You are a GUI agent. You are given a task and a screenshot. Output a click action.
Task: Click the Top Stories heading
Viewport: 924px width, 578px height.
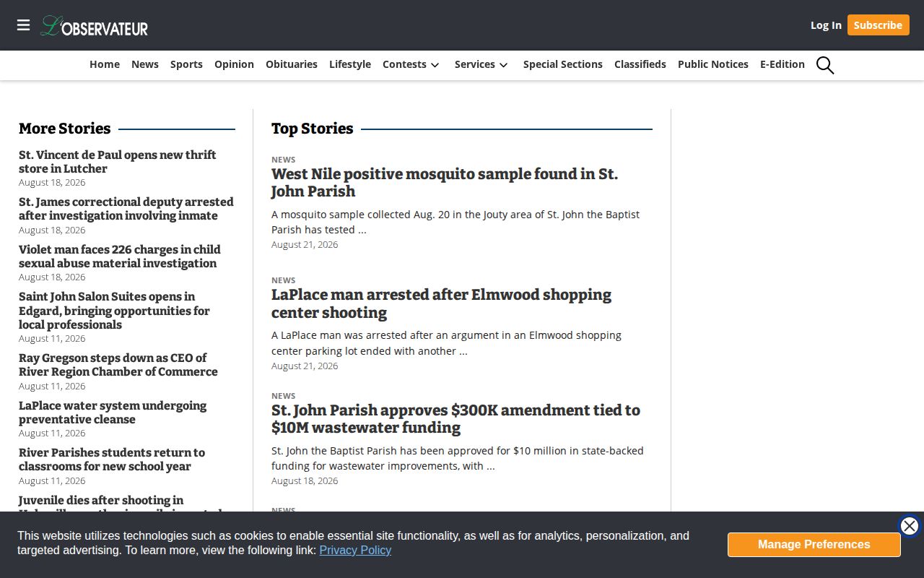[312, 129]
